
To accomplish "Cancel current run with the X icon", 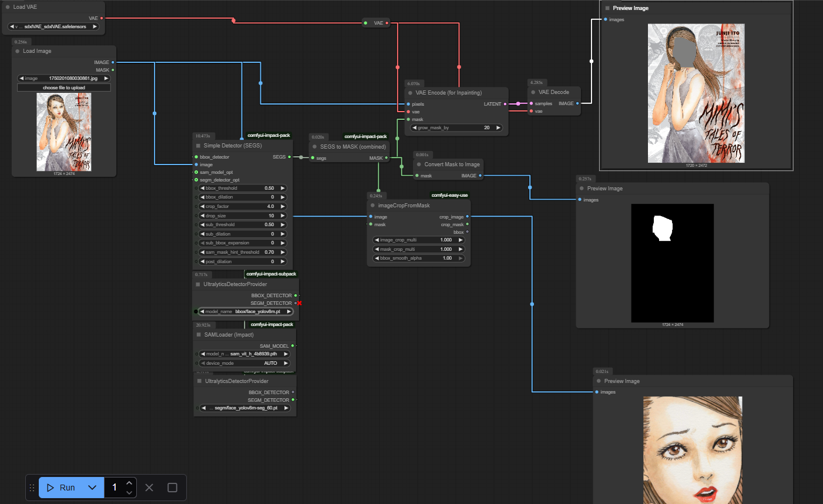I will (149, 488).
